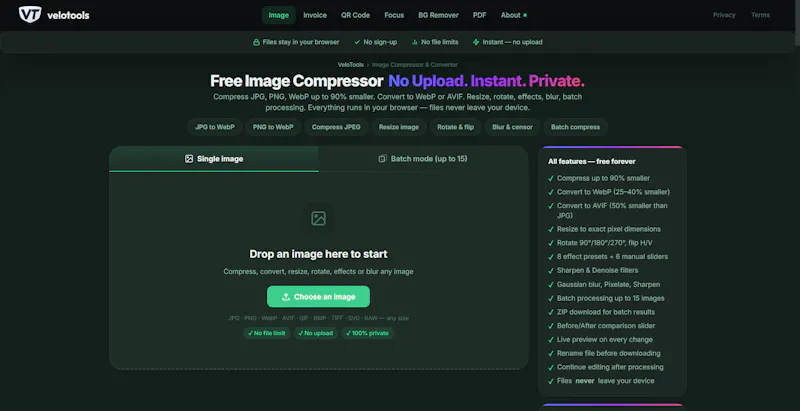Switch to Batch mode (up to 15) tab
The image size is (800, 411).
(x=423, y=159)
